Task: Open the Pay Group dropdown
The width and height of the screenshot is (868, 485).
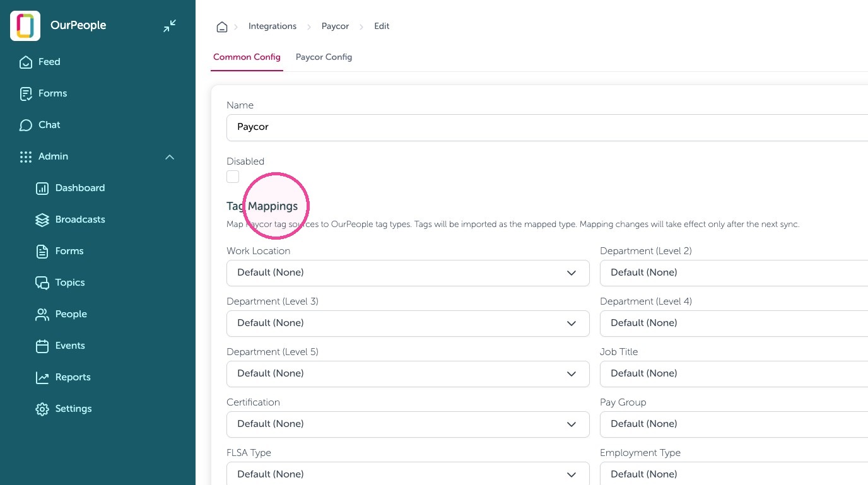Action: [x=734, y=424]
